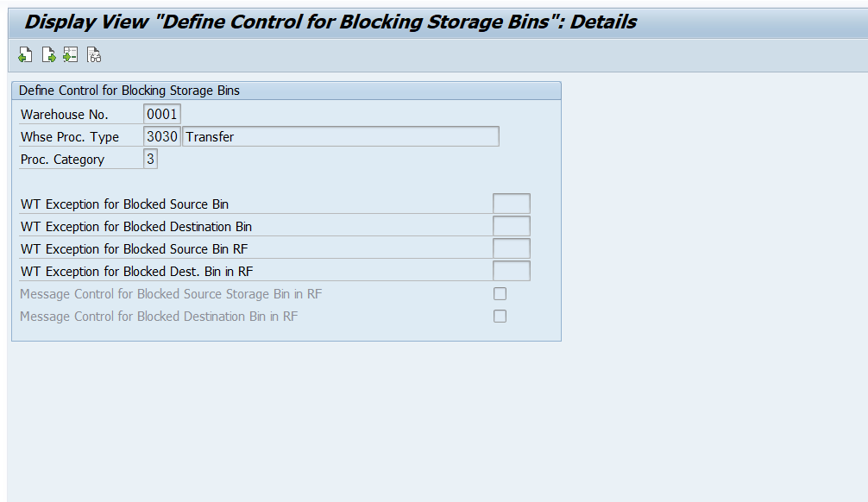Click the document-with-glasses display icon
Image resolution: width=868 pixels, height=502 pixels.
[94, 56]
